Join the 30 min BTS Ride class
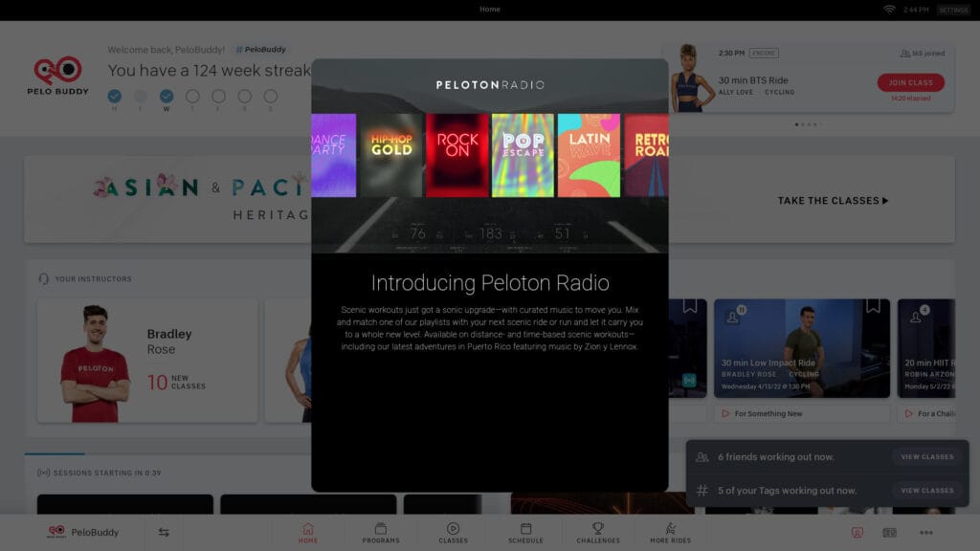Screen dimensions: 980x551 tap(911, 82)
